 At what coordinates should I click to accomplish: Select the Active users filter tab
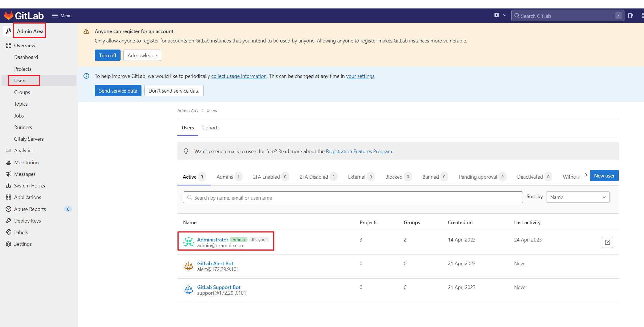194,177
